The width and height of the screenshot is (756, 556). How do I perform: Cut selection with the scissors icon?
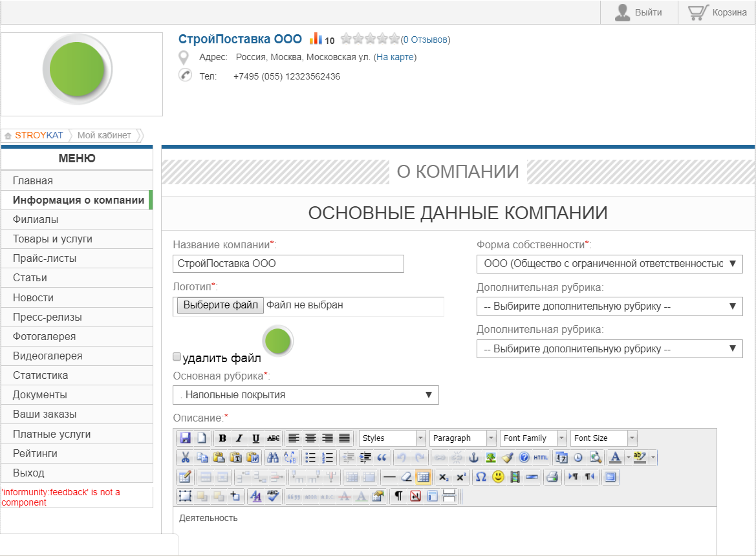pyautogui.click(x=185, y=458)
